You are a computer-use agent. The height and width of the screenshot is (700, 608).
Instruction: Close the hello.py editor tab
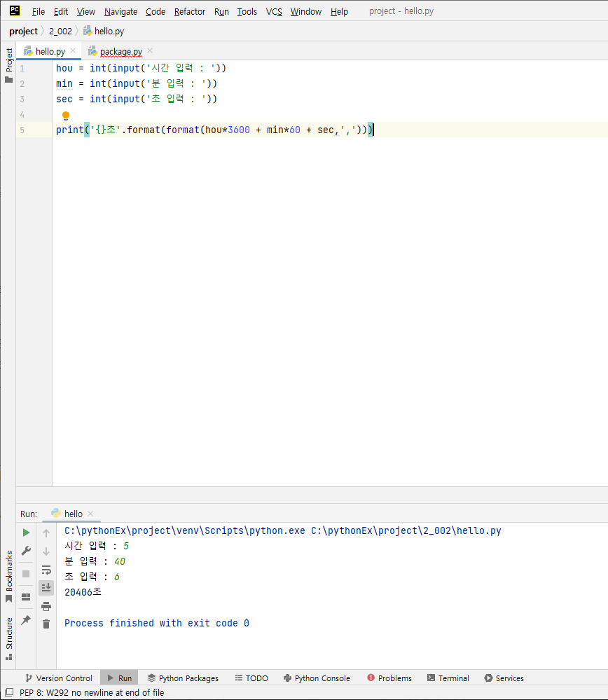click(x=74, y=50)
